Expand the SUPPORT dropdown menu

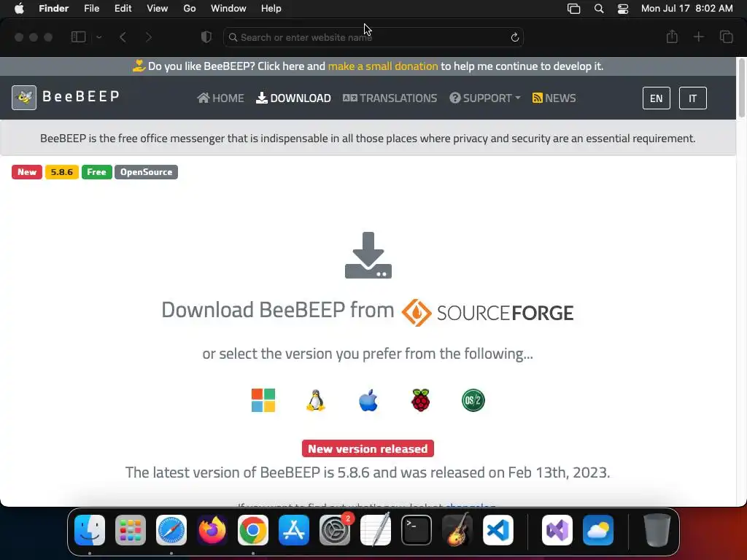click(485, 98)
